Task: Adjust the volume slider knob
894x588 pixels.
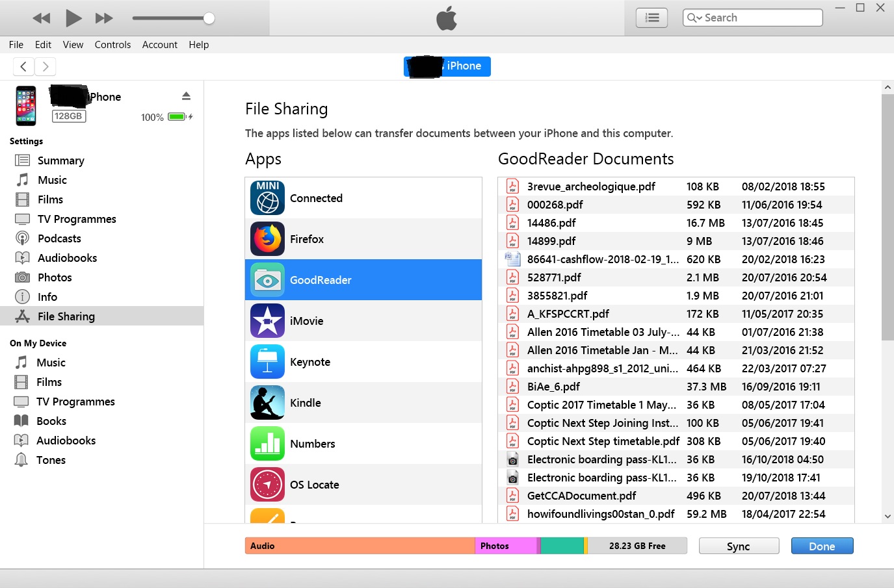Action: [209, 18]
